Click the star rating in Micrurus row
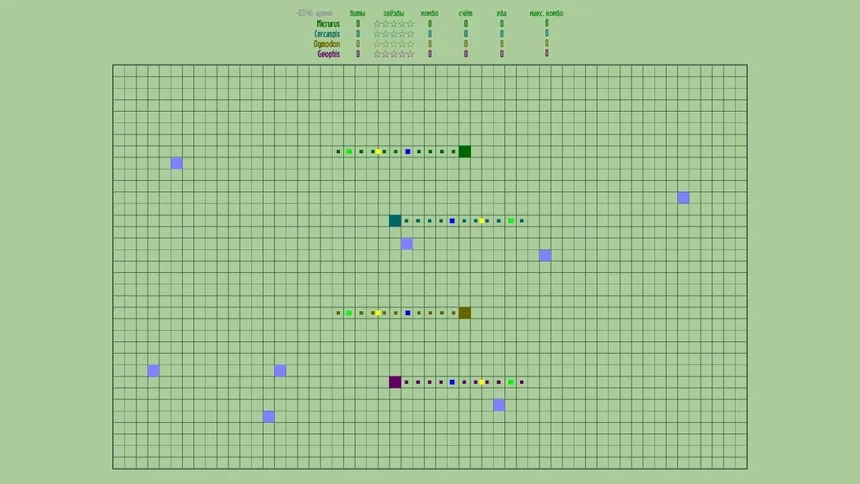860x484 pixels. (393, 24)
